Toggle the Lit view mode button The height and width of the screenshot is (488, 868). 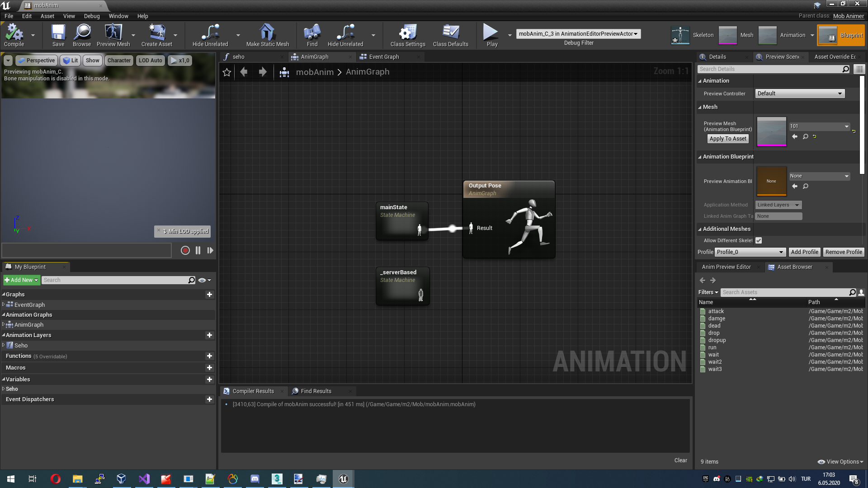point(70,60)
